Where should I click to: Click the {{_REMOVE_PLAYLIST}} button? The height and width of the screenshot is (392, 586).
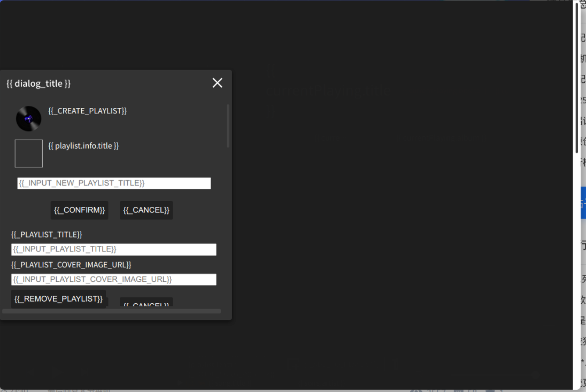click(58, 299)
